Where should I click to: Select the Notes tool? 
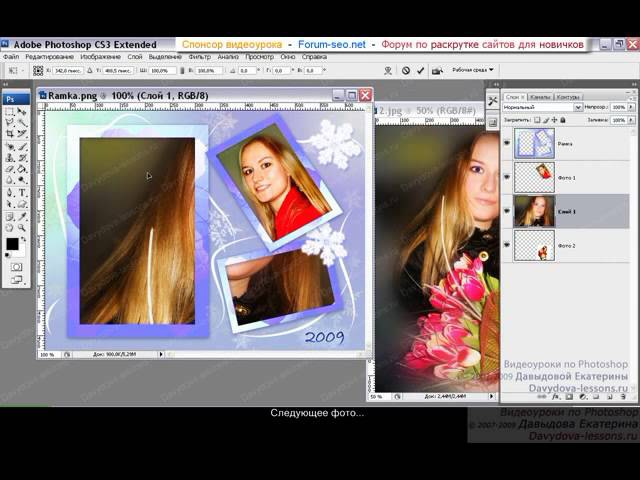10,216
